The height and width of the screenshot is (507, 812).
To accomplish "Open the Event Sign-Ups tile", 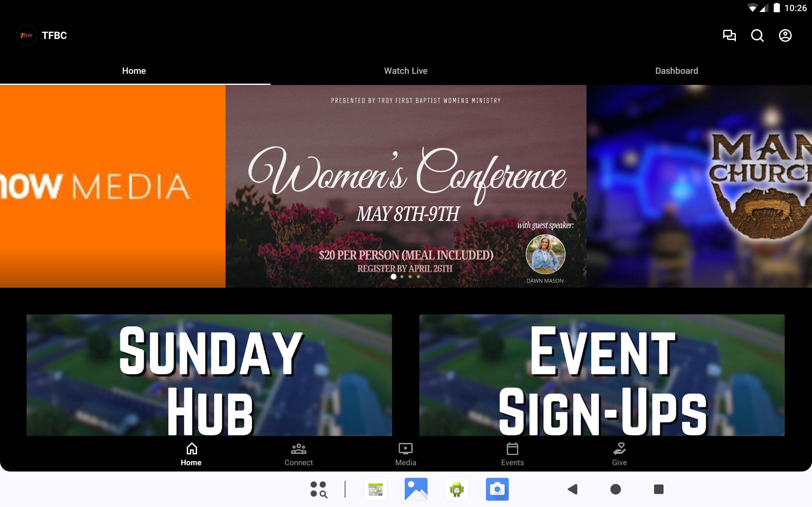I will click(602, 375).
